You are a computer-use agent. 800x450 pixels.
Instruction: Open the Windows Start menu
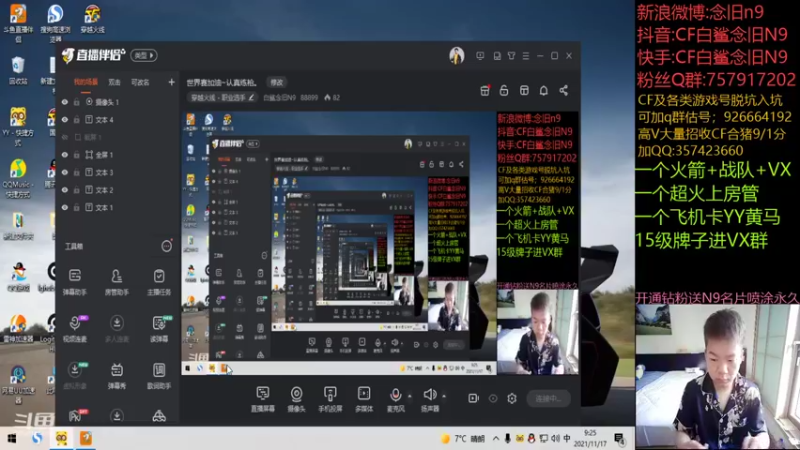coord(12,438)
